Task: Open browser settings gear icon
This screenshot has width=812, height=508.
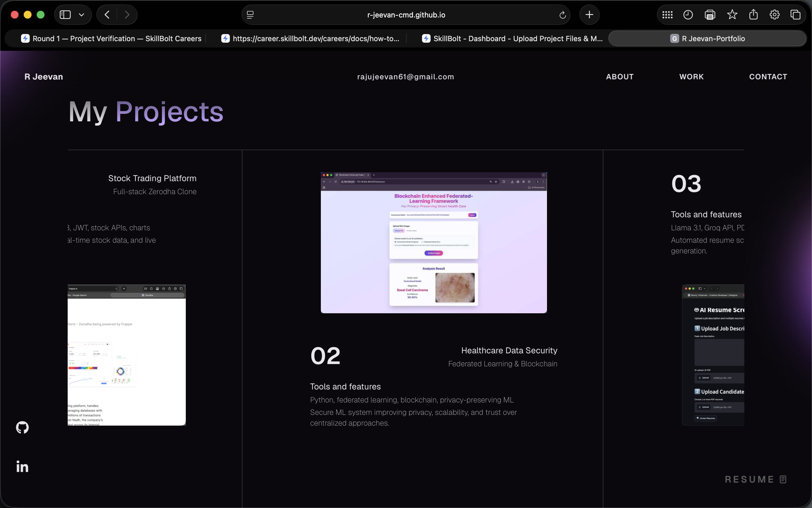Action: tap(775, 15)
